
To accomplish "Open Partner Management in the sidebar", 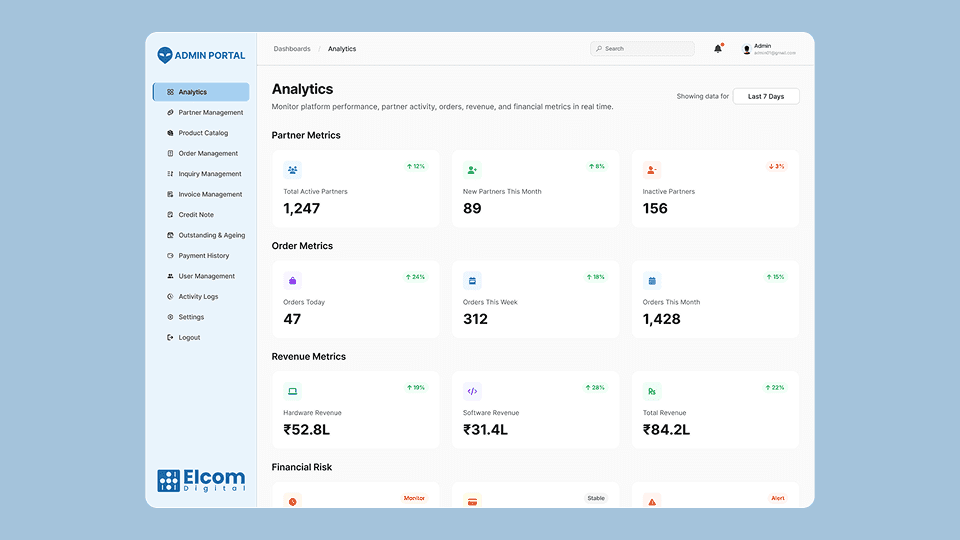I will (210, 113).
